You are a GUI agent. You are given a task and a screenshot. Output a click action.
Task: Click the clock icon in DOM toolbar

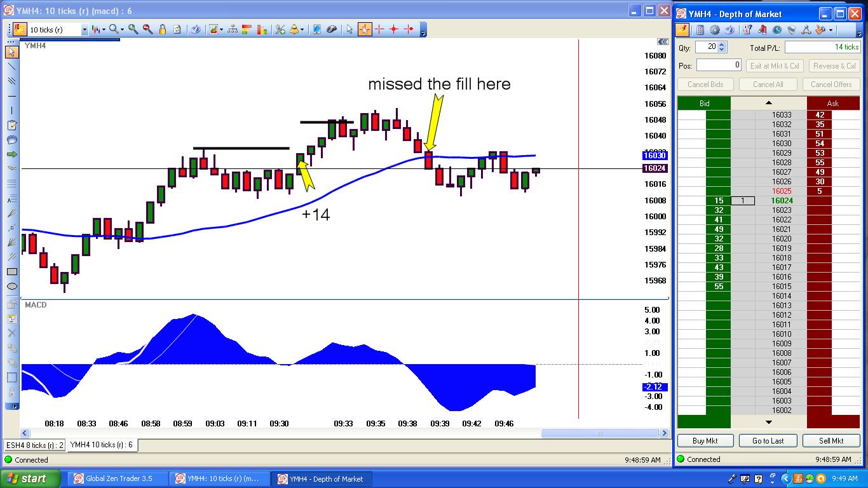[x=777, y=30]
